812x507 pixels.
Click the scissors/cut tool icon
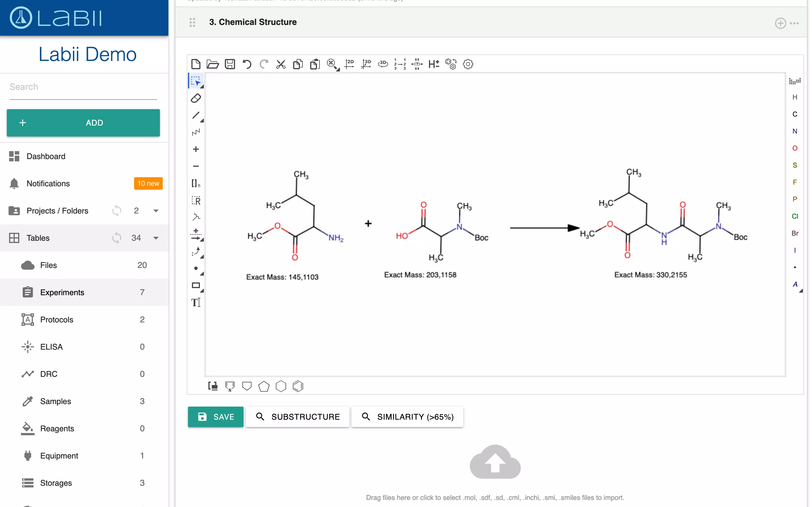pos(281,64)
